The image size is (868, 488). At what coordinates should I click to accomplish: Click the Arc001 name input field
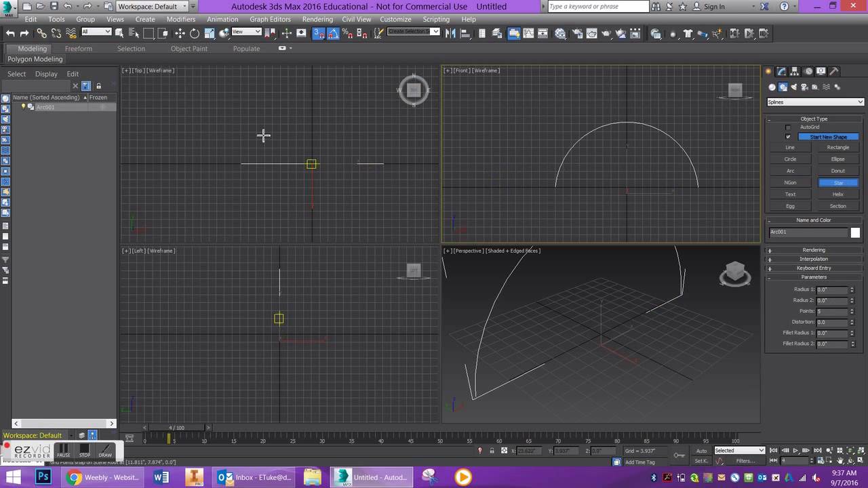tap(808, 232)
